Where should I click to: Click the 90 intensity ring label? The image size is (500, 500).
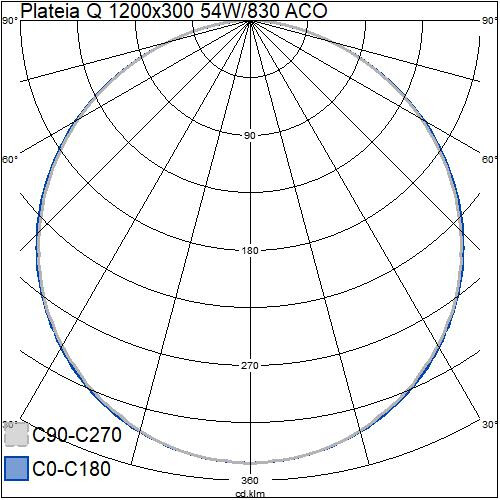click(x=250, y=135)
